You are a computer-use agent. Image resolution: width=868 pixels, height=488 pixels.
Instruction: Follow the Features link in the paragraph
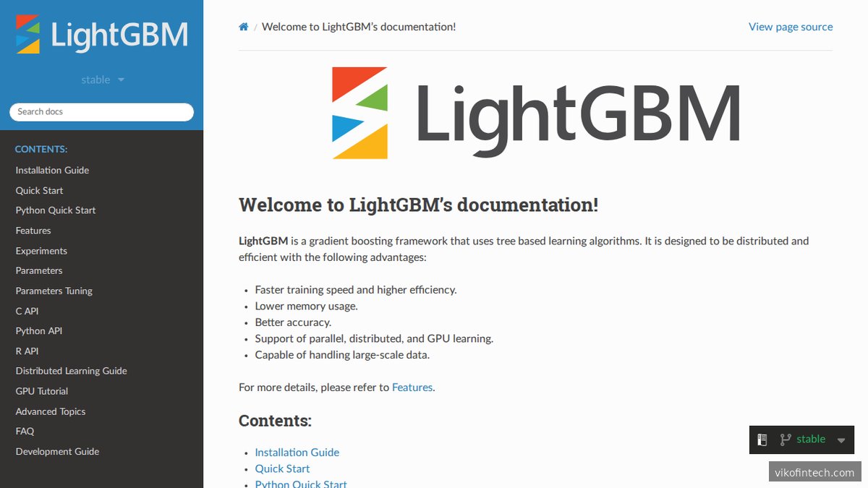pos(412,387)
